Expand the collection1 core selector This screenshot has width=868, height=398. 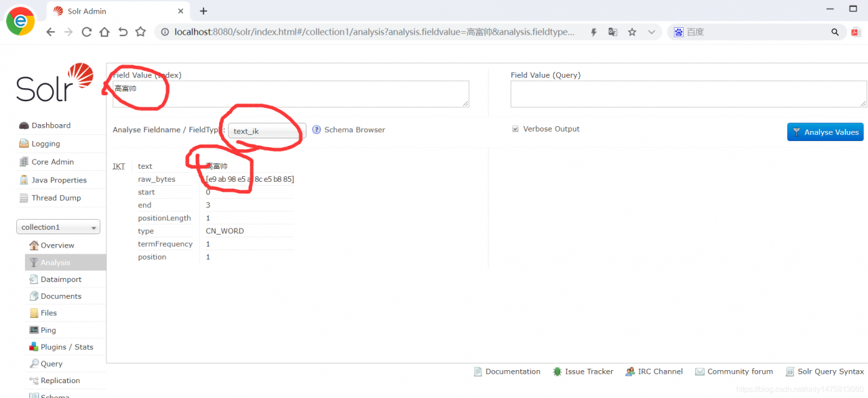pos(58,227)
